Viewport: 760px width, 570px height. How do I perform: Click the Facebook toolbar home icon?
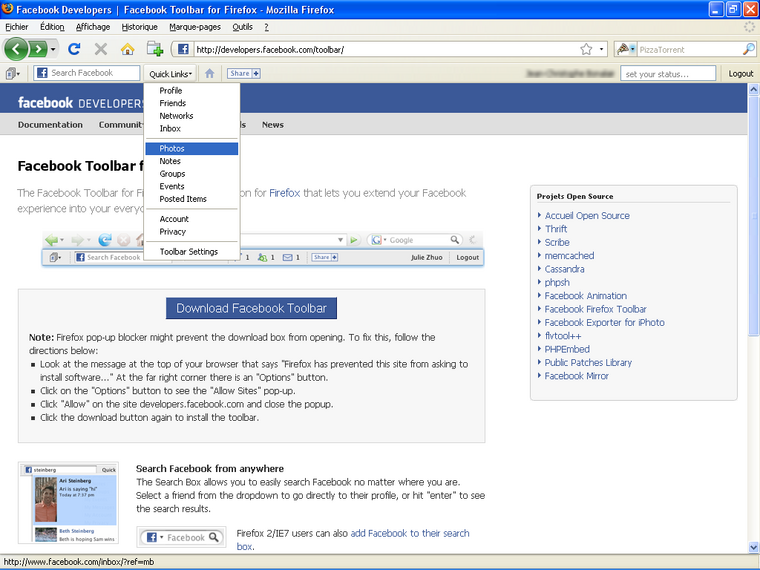[x=209, y=73]
